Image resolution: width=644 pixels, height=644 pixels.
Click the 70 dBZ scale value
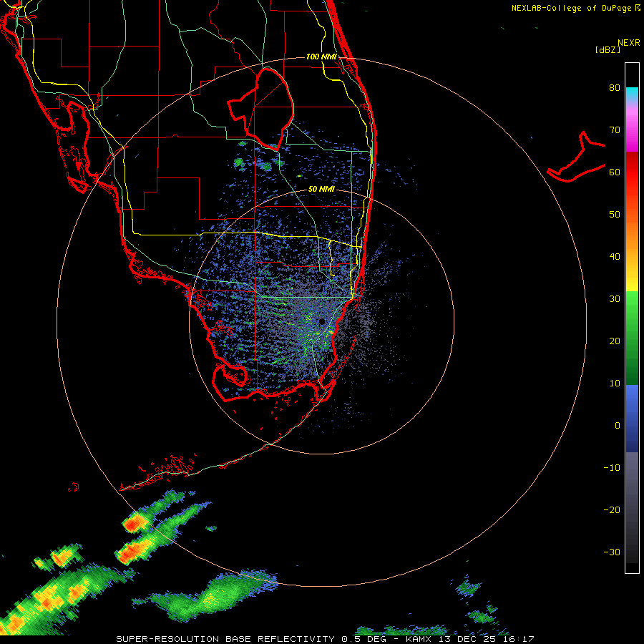[x=615, y=130]
